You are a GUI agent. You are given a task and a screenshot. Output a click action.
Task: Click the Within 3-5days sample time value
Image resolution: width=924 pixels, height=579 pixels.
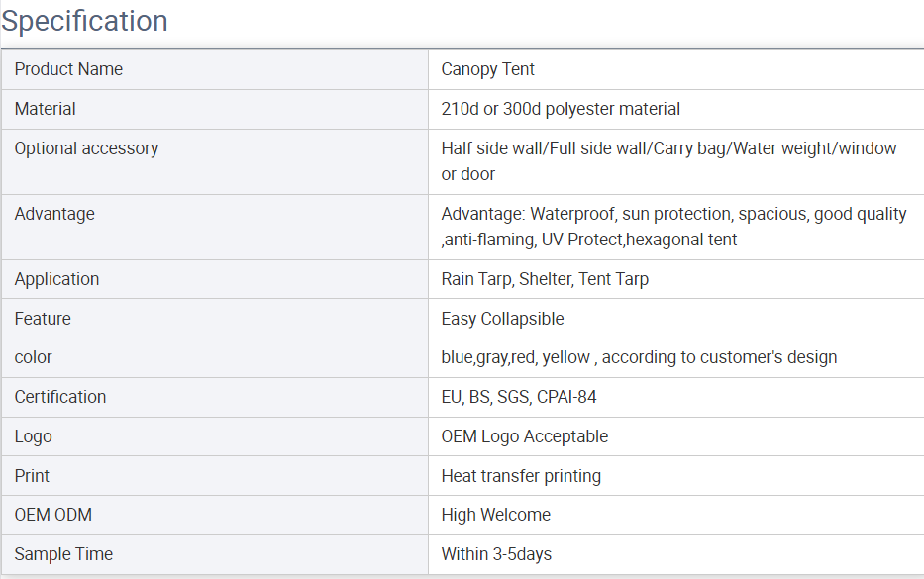[496, 554]
